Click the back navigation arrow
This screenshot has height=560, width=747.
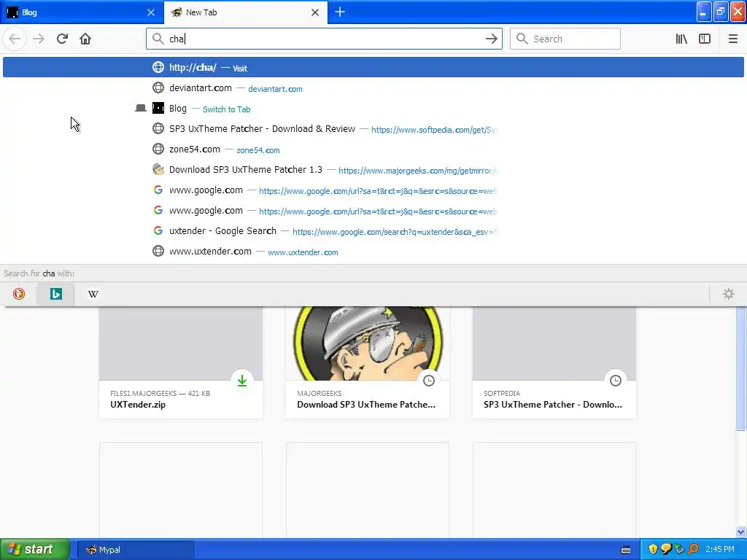coord(15,39)
